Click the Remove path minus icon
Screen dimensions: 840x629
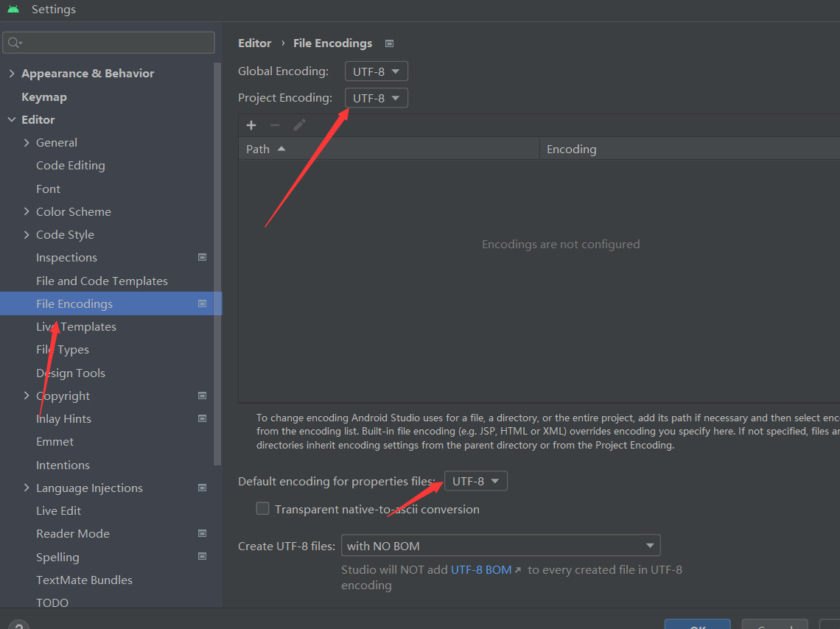[x=275, y=125]
